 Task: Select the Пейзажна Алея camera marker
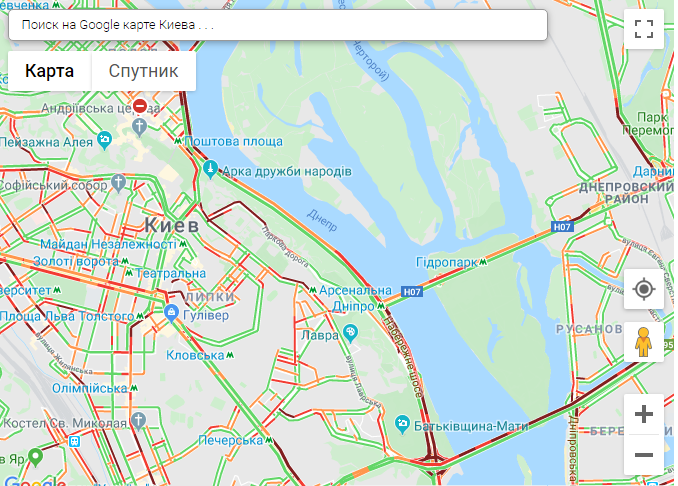[104, 140]
